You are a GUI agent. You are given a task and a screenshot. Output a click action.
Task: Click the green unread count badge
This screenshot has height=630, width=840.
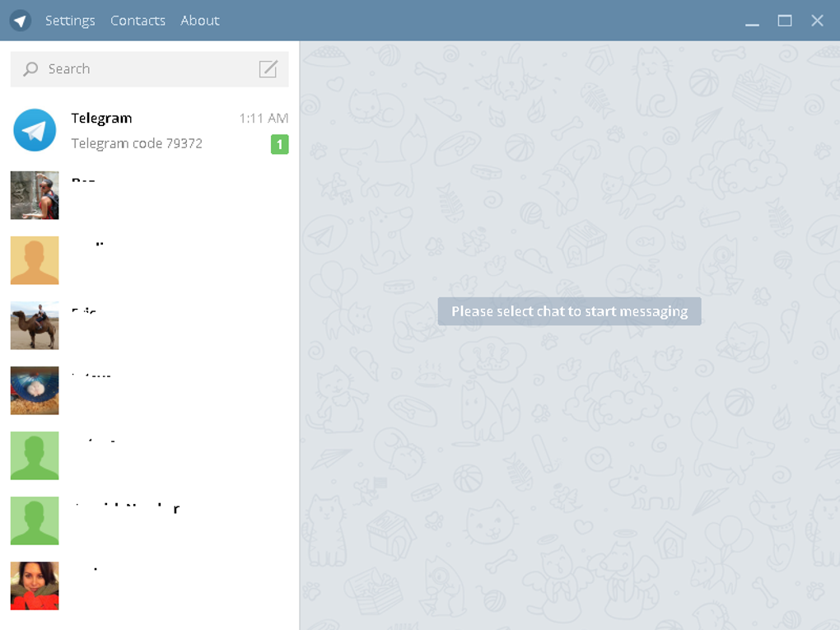[x=279, y=145]
